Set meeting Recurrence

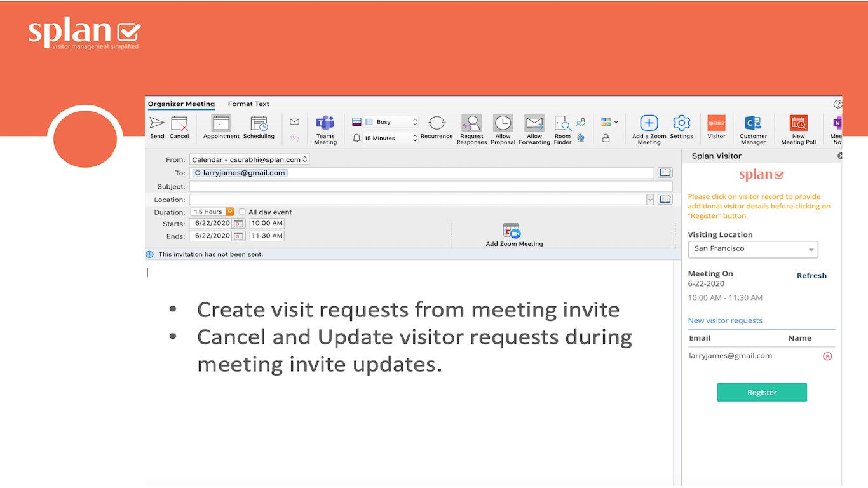(437, 127)
